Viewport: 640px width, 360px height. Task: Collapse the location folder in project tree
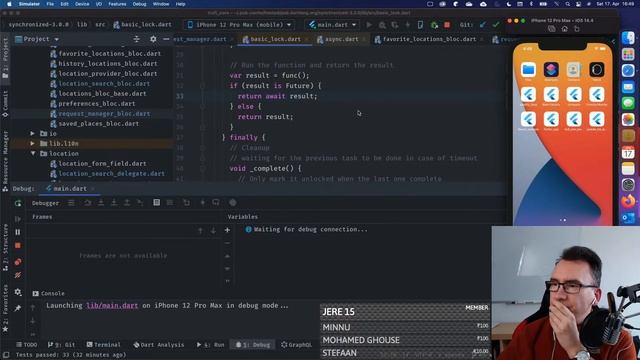tap(33, 153)
